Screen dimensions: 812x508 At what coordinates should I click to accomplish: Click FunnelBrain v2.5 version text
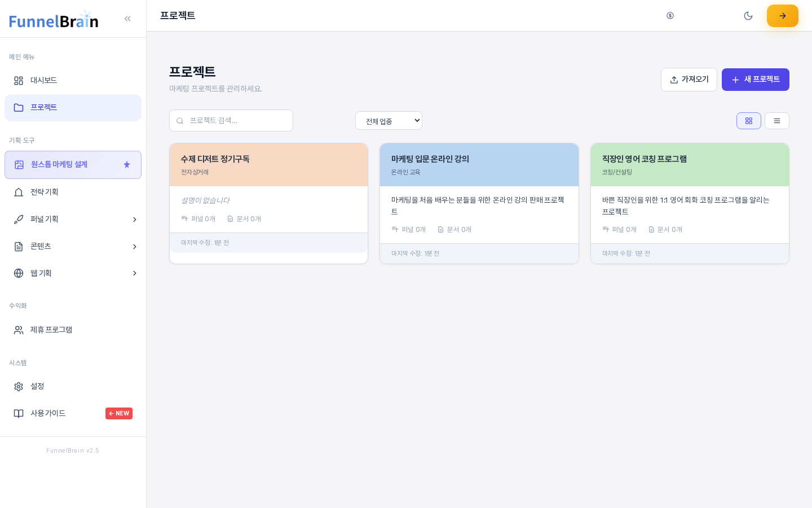73,450
